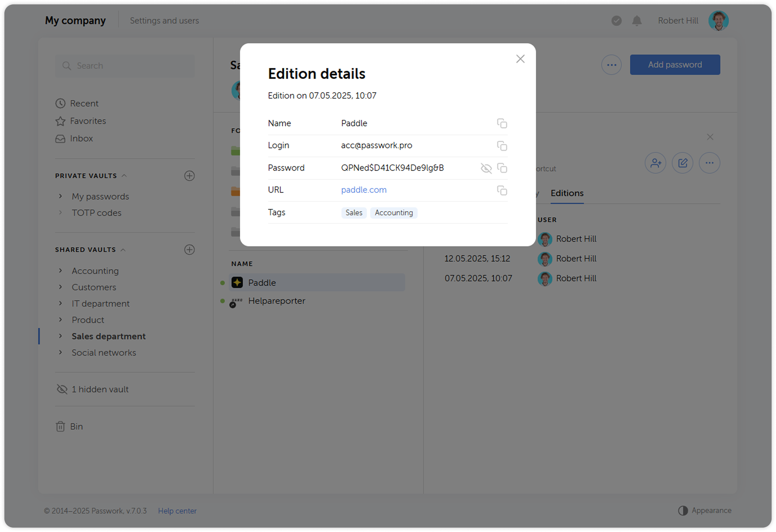Click the Add password button
The height and width of the screenshot is (532, 776).
pyautogui.click(x=674, y=65)
